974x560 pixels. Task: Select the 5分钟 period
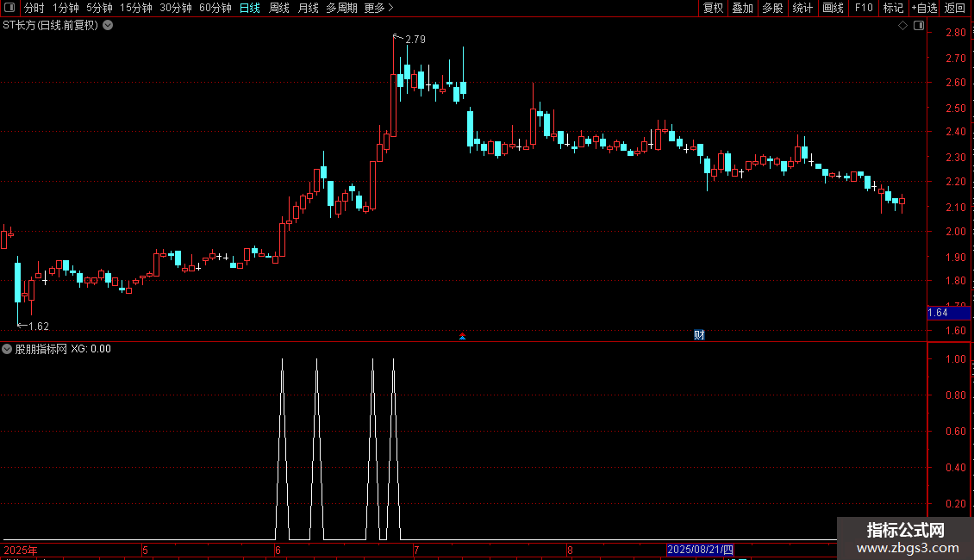tap(99, 8)
